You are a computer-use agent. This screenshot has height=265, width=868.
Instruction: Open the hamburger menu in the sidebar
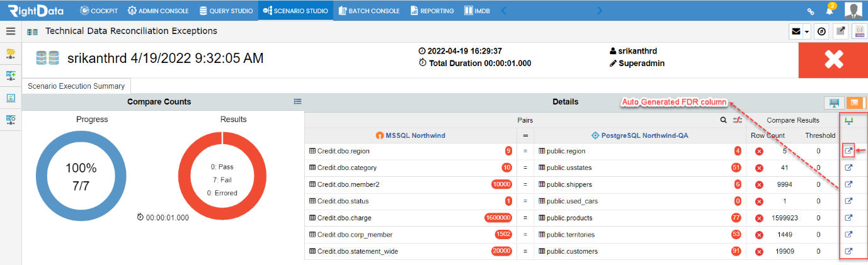click(11, 31)
